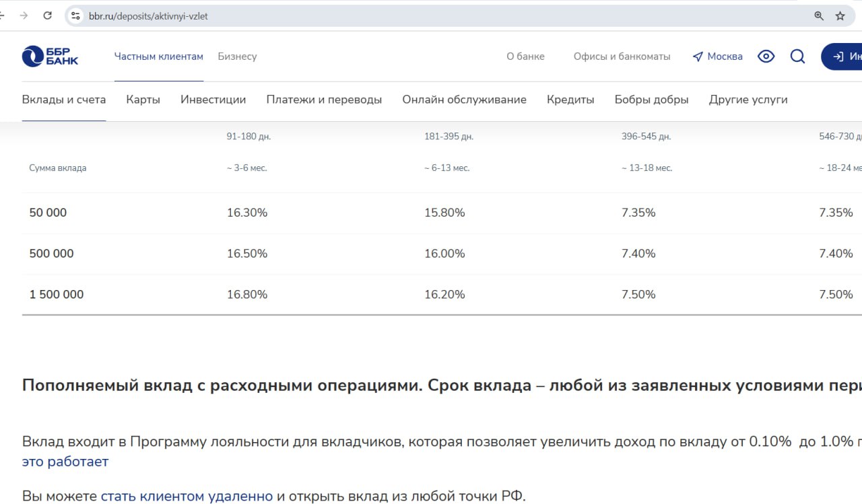Select the Москва city location

(717, 57)
